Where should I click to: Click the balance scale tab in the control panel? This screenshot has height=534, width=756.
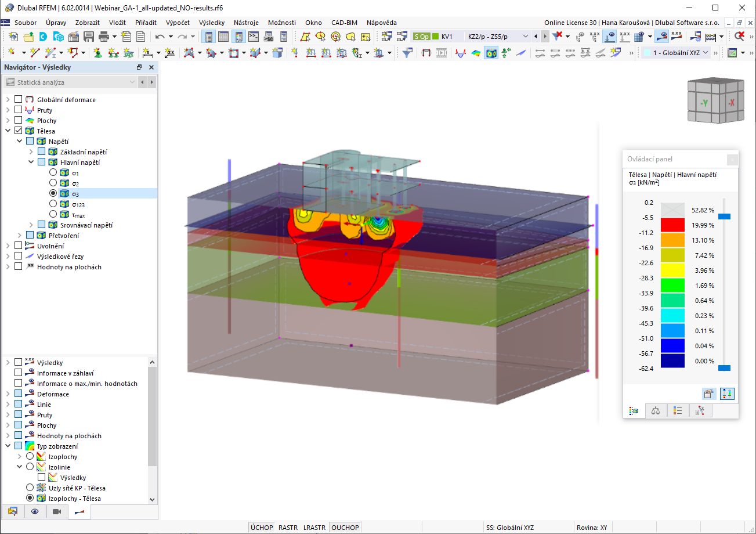tap(656, 410)
